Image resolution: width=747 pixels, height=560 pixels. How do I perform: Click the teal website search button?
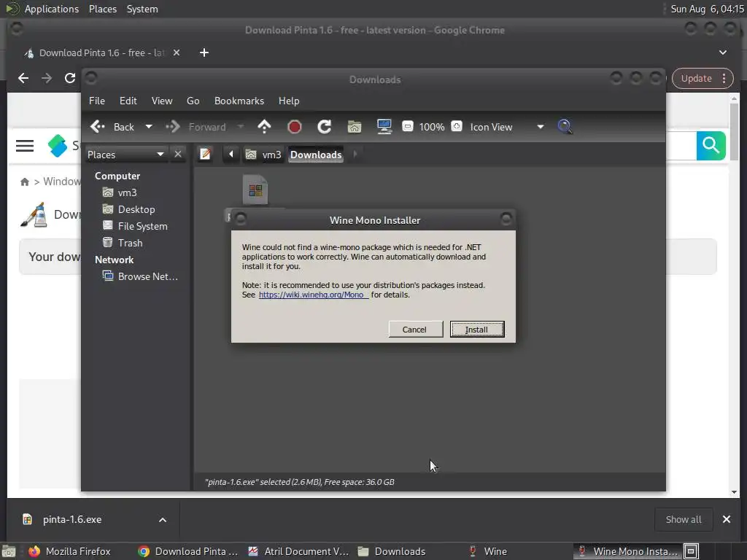tap(711, 145)
